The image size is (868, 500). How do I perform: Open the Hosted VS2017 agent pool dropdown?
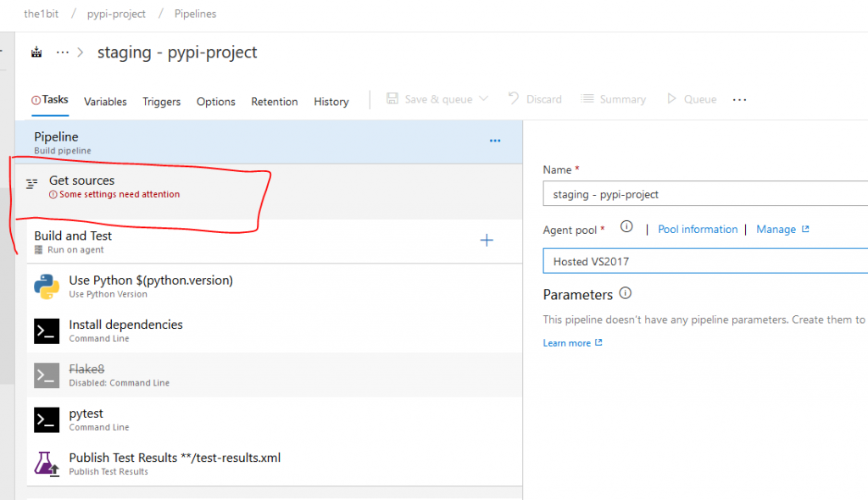click(x=705, y=261)
